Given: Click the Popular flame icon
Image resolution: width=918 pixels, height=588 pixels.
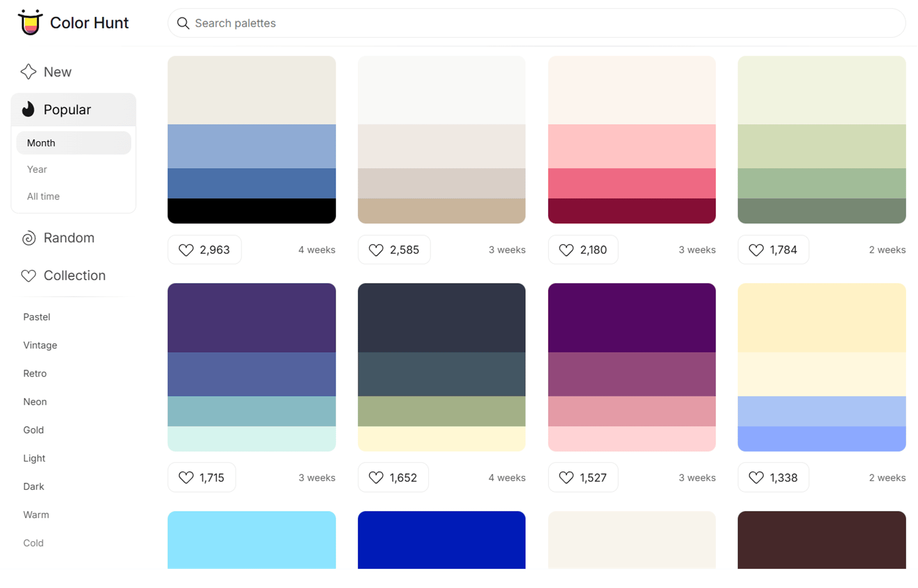Looking at the screenshot, I should tap(28, 109).
